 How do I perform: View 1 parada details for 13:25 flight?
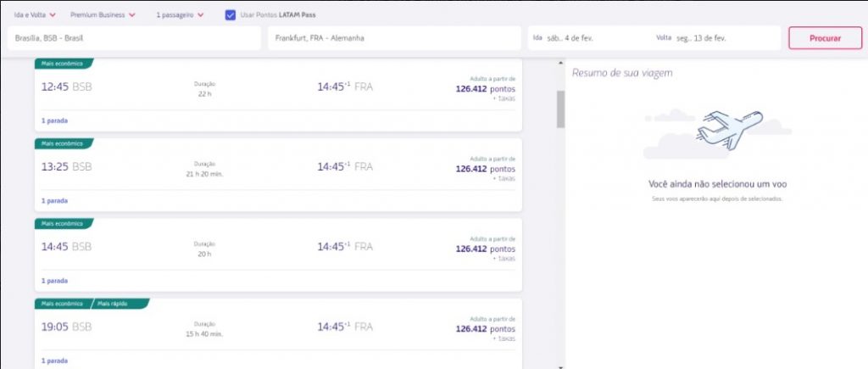54,201
